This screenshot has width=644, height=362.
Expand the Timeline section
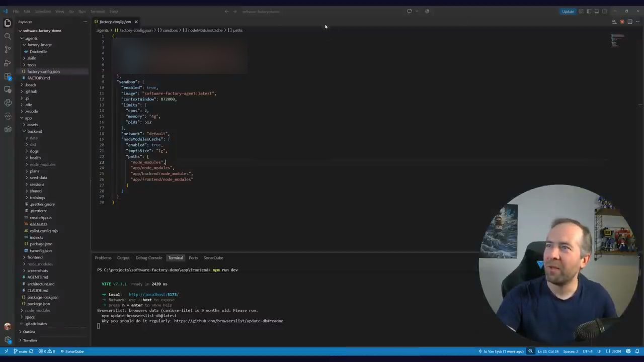[x=30, y=340]
